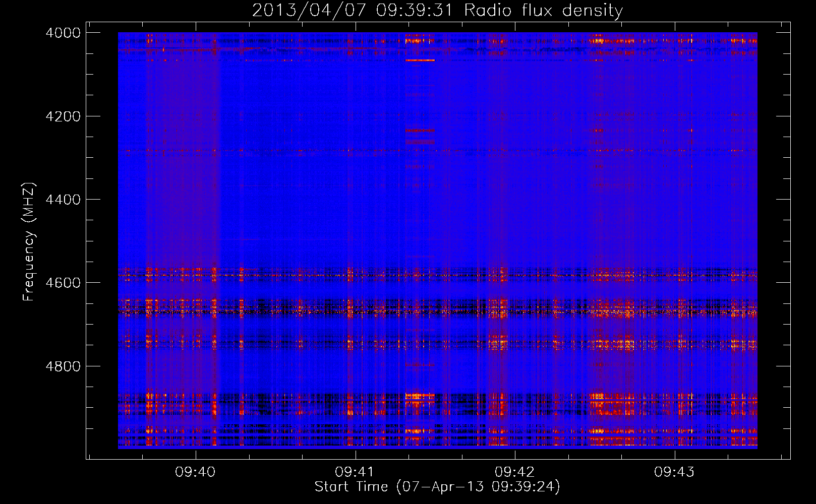Select the 4000 frequency axis label
This screenshot has width=816, height=504.
[63, 33]
